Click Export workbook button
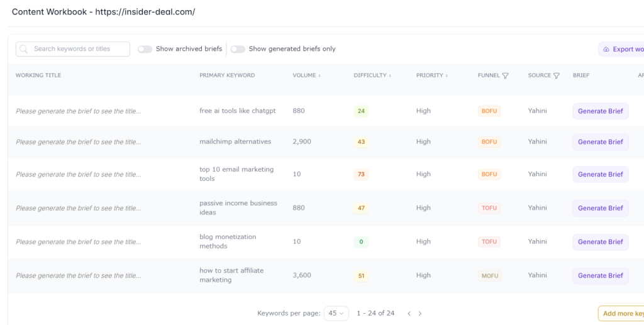The image size is (644, 325). pyautogui.click(x=621, y=49)
